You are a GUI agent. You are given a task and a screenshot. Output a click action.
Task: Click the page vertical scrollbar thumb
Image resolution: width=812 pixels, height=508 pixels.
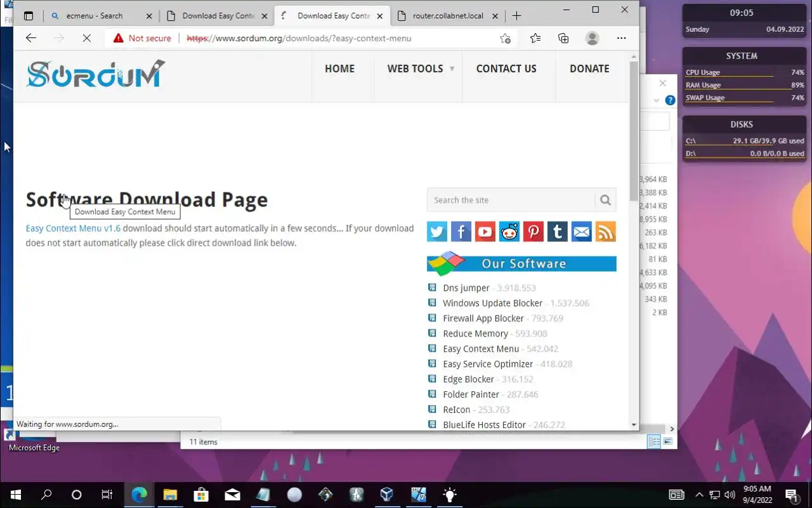[634, 131]
